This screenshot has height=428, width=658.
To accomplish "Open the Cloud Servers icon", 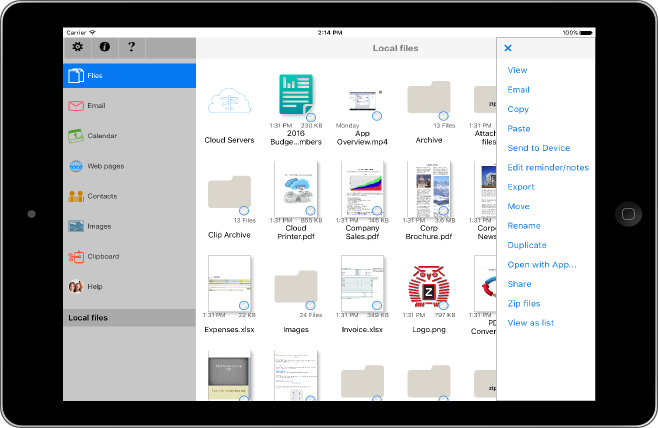I will 230,101.
